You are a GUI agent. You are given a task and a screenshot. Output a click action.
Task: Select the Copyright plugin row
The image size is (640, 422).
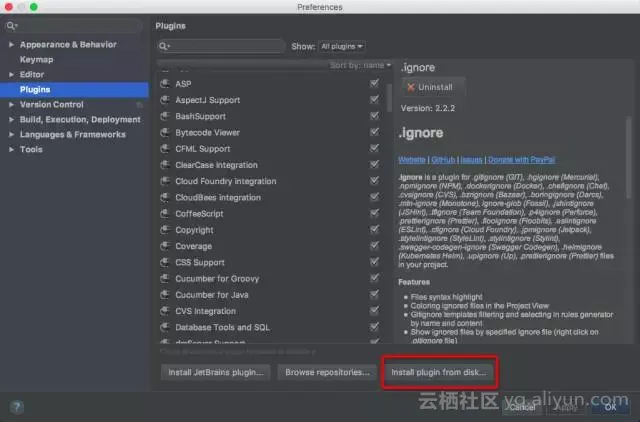point(272,230)
